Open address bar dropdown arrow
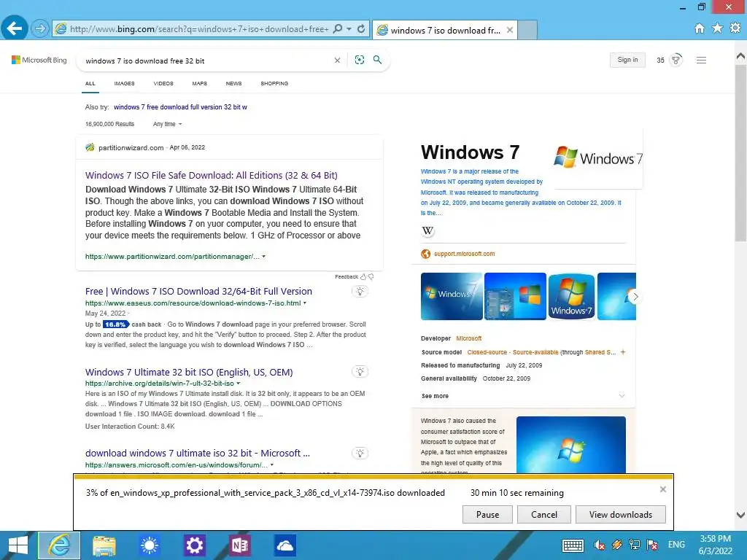This screenshot has width=747, height=560. [x=349, y=29]
